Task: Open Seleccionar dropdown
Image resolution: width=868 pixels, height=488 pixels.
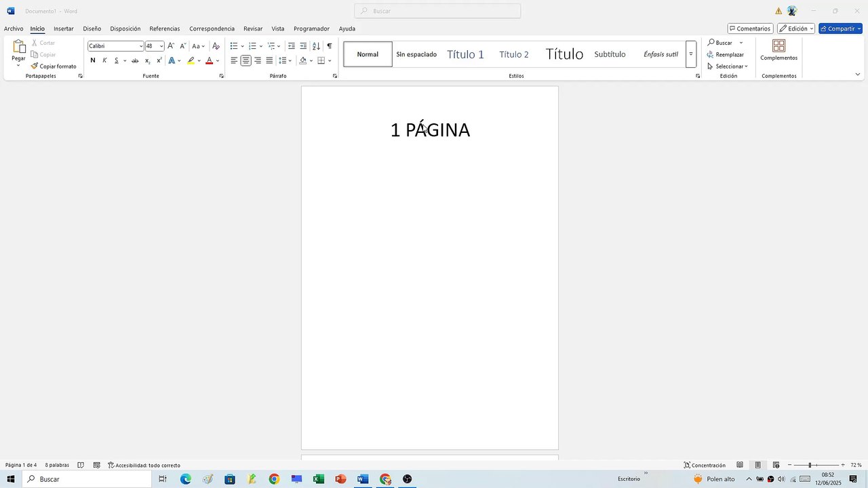Action: click(x=727, y=66)
